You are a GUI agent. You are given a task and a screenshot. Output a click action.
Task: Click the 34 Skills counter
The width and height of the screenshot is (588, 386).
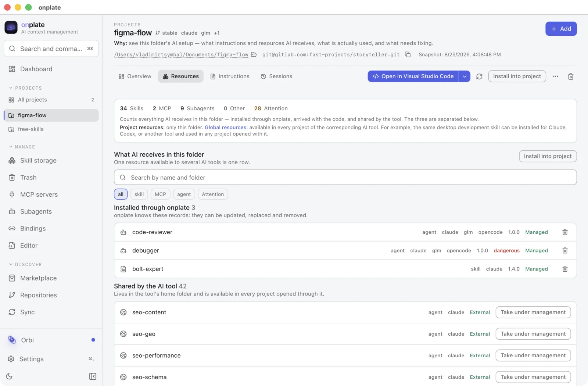pyautogui.click(x=132, y=109)
